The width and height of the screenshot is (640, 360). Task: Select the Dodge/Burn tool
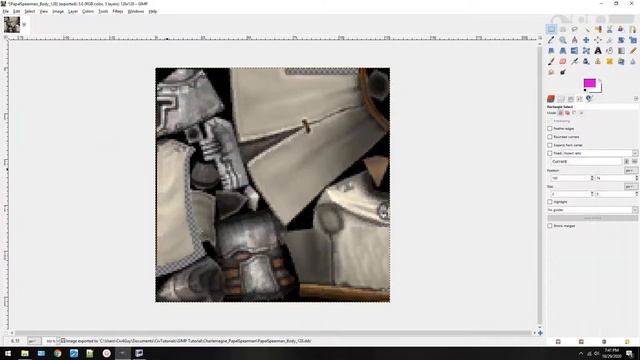tap(563, 72)
